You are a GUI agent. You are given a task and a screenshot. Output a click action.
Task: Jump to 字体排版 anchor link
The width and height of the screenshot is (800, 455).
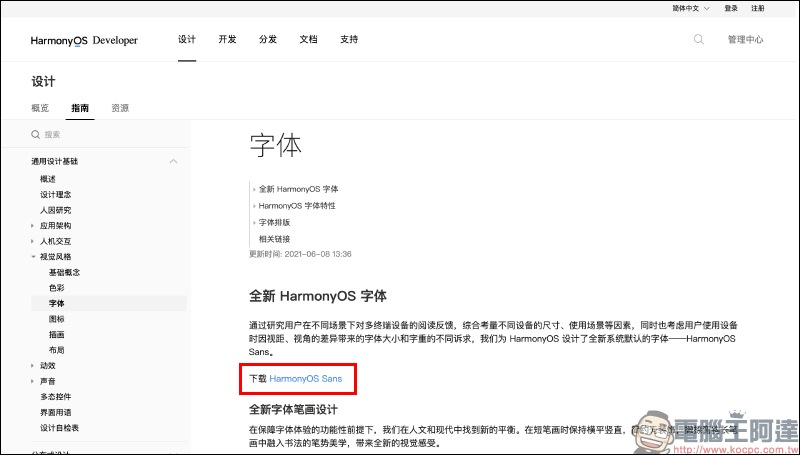[x=274, y=223]
